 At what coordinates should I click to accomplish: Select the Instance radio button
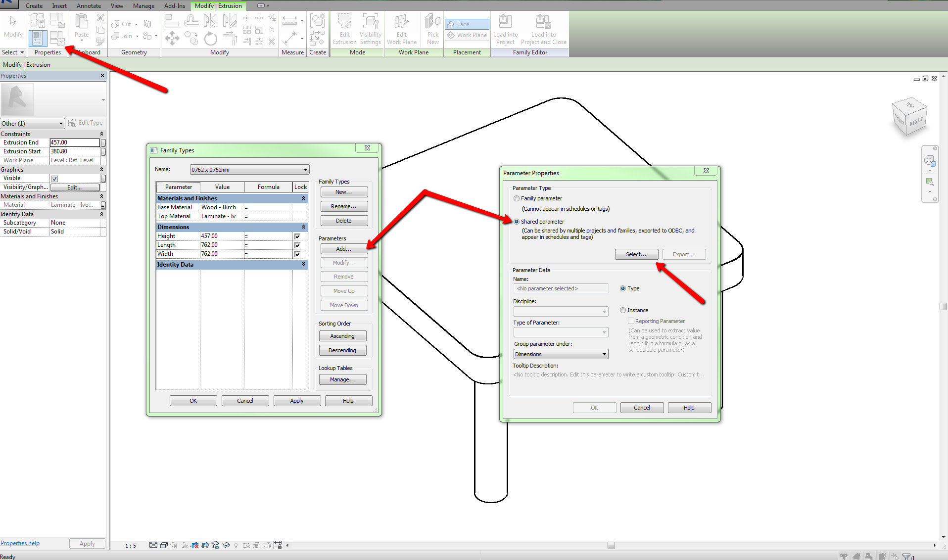pyautogui.click(x=623, y=310)
